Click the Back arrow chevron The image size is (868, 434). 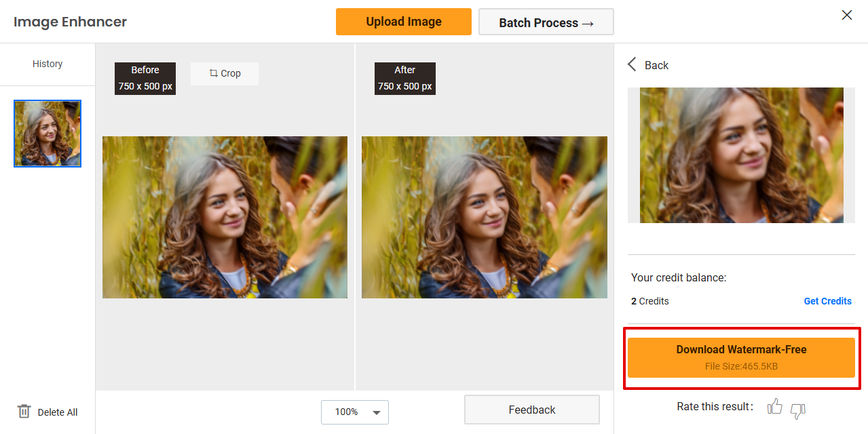(x=632, y=64)
